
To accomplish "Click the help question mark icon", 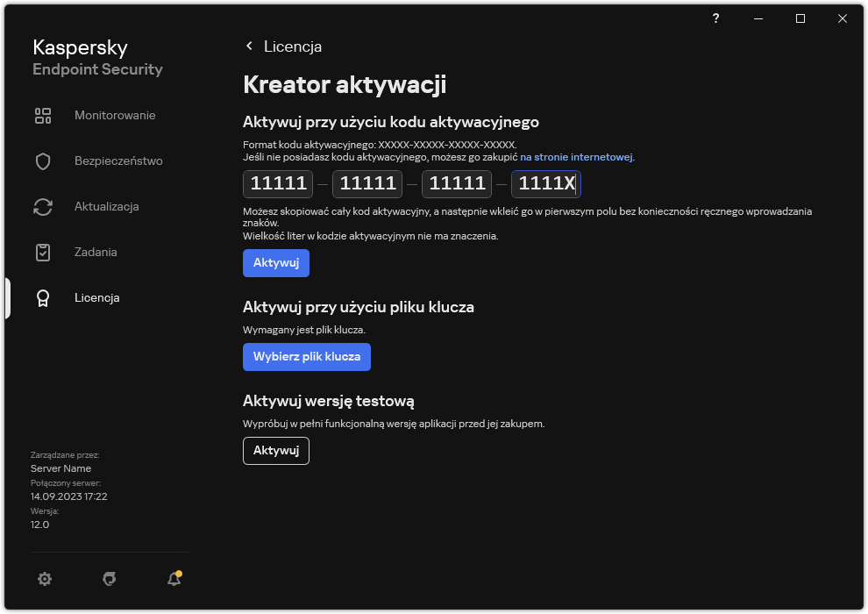I will tap(715, 18).
